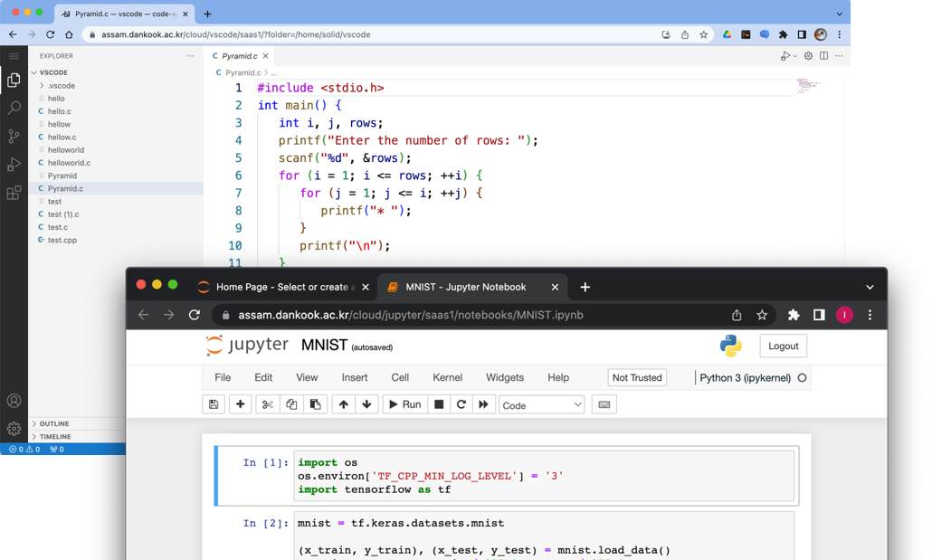Open the Explorer more actions ellipsis

[190, 56]
